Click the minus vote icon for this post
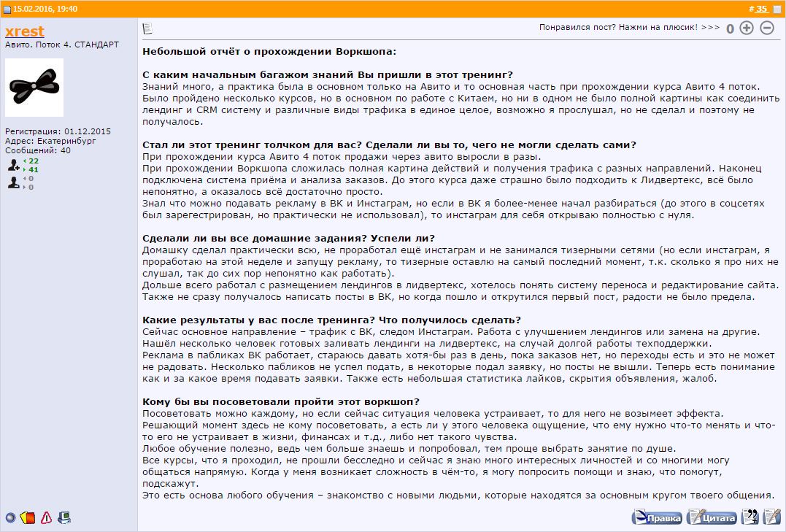The height and width of the screenshot is (532, 786). (x=767, y=28)
